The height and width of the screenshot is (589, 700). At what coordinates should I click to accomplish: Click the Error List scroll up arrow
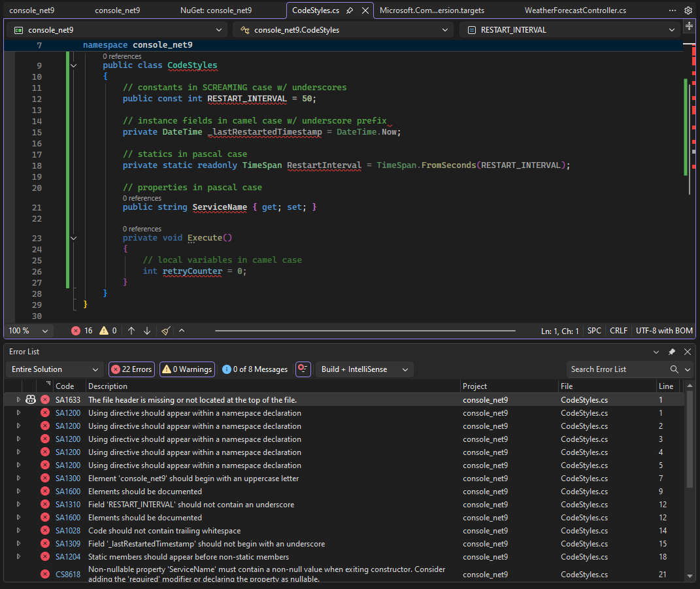[x=690, y=386]
